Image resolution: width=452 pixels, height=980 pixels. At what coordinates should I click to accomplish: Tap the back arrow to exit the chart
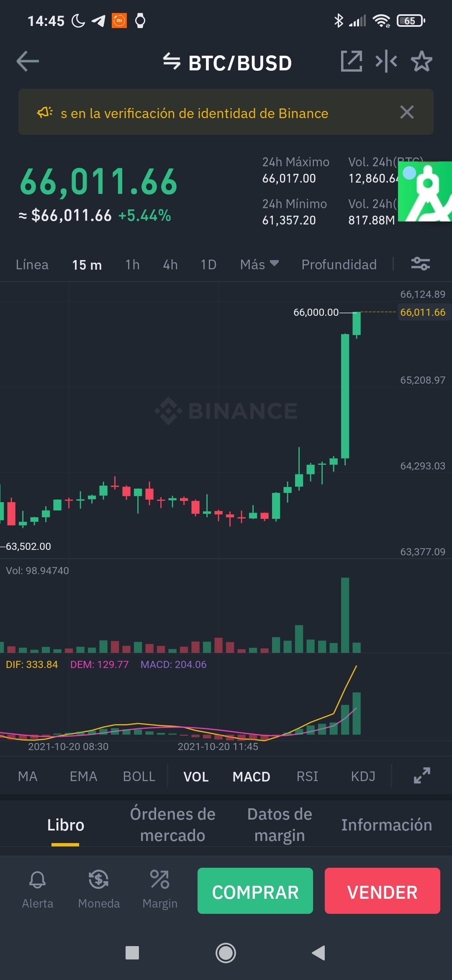click(x=27, y=61)
